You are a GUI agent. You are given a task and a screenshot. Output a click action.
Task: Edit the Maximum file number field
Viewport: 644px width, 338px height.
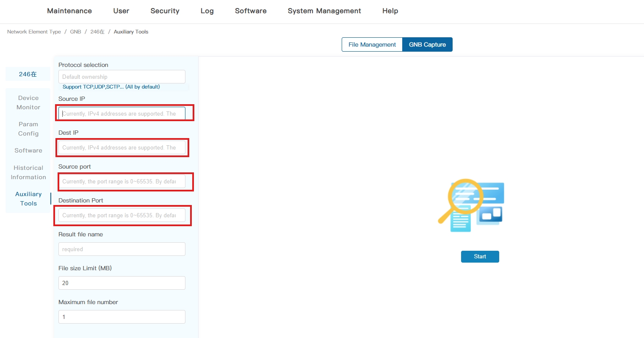pos(122,317)
